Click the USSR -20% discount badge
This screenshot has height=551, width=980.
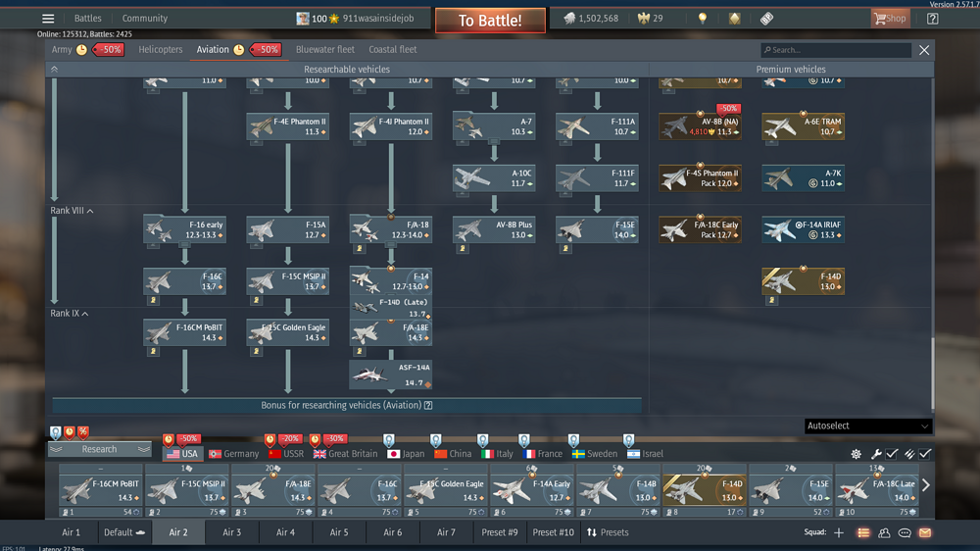(289, 438)
